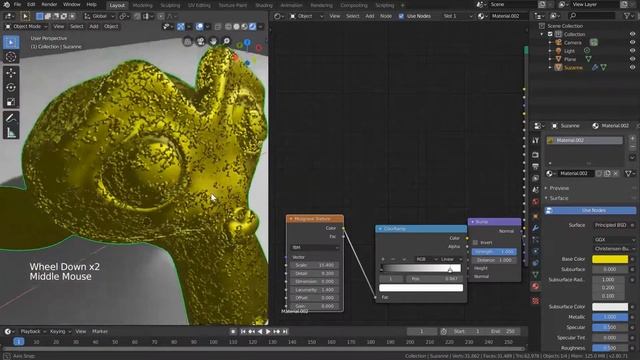Toggle perspective/orthographic grid gizmo
The image size is (640, 360).
coord(187,41)
